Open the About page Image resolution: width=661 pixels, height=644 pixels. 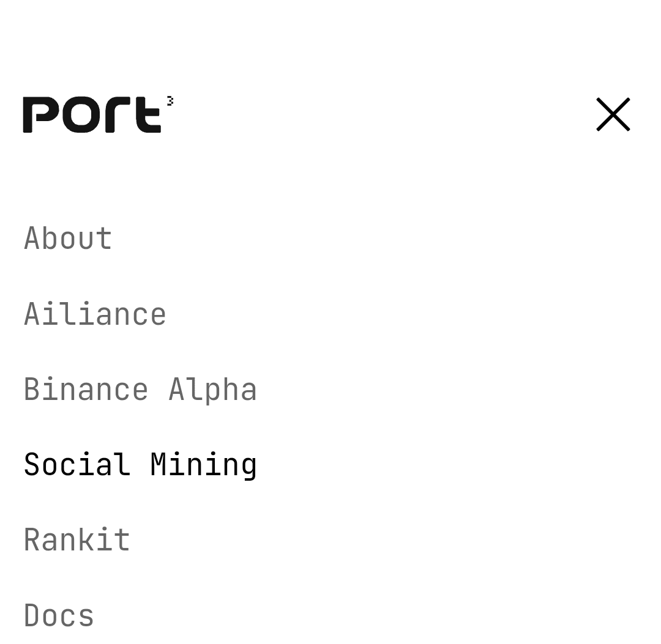(x=68, y=239)
